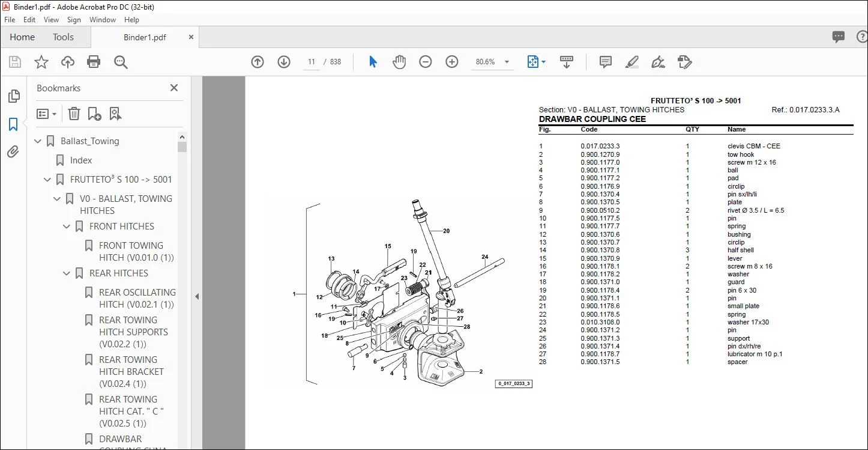Open the Sign menu
This screenshot has width=868, height=450.
pos(74,20)
